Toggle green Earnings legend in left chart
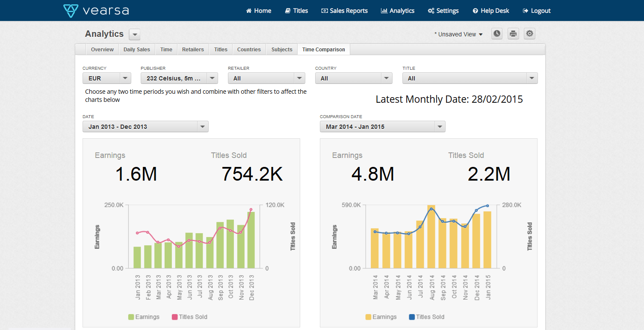The image size is (644, 330). (144, 317)
